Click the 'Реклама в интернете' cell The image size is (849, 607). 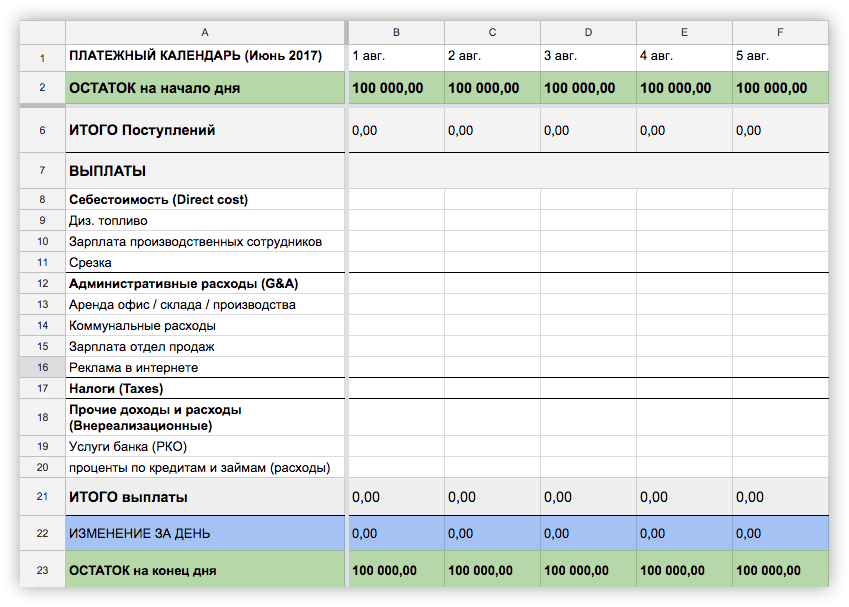204,368
